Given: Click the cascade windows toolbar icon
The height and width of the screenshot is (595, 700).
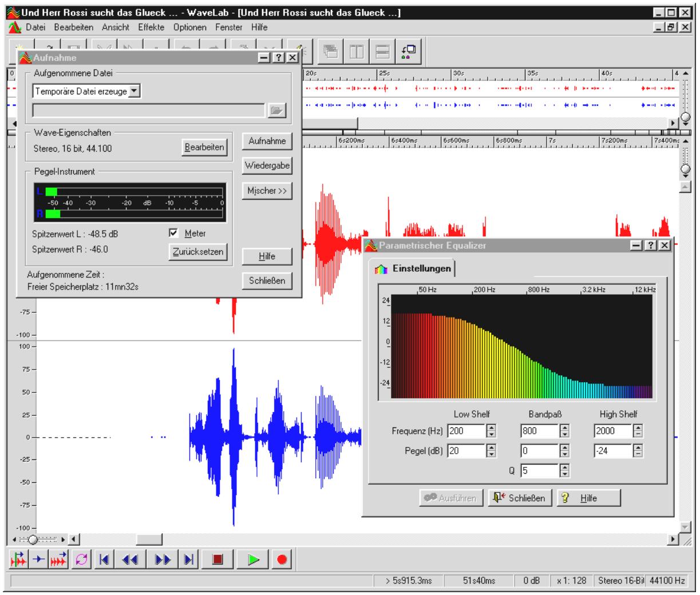Looking at the screenshot, I should (x=331, y=52).
